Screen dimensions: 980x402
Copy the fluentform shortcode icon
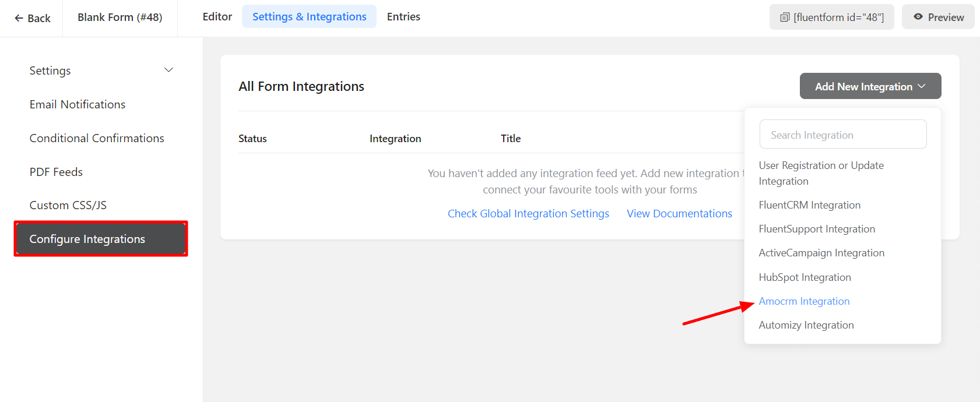pyautogui.click(x=785, y=17)
